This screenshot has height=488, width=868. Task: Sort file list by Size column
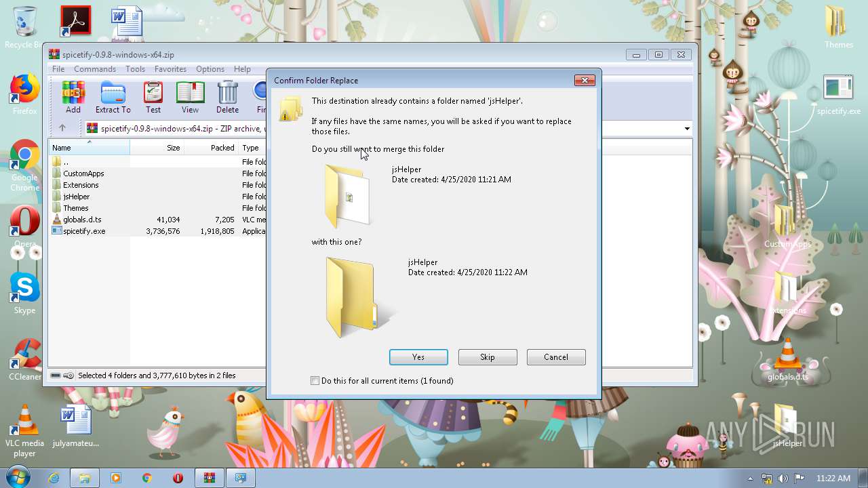point(157,148)
